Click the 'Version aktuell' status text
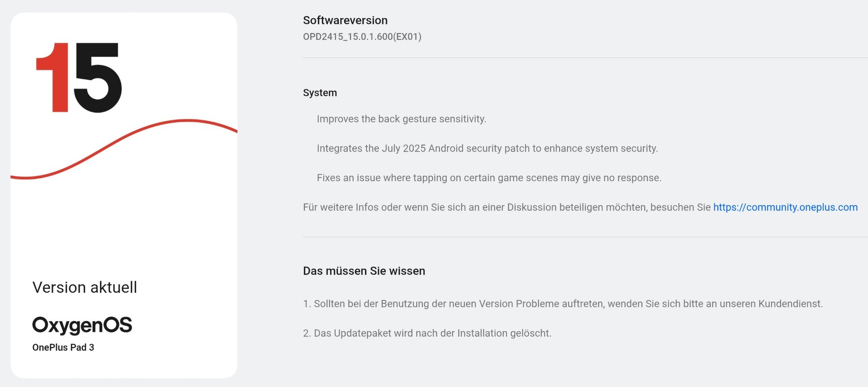 85,288
